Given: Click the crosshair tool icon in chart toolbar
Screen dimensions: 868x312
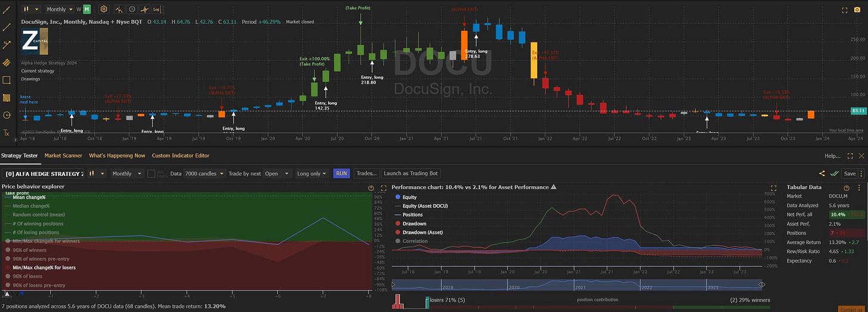Looking at the screenshot, I should pyautogui.click(x=144, y=10).
